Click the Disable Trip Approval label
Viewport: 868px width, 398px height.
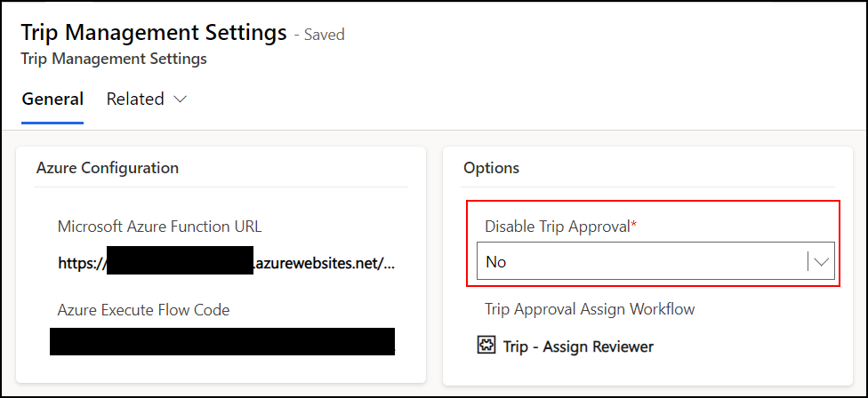pyautogui.click(x=557, y=227)
